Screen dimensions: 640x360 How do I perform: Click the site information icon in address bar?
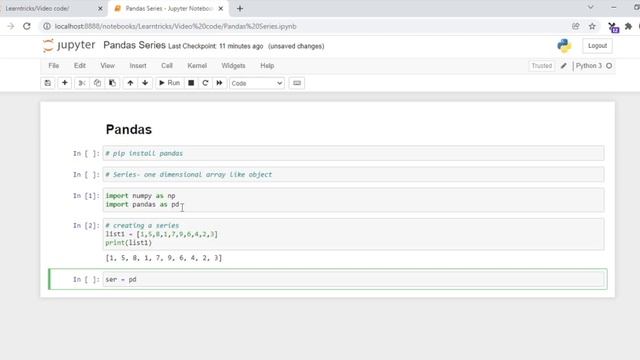point(47,27)
